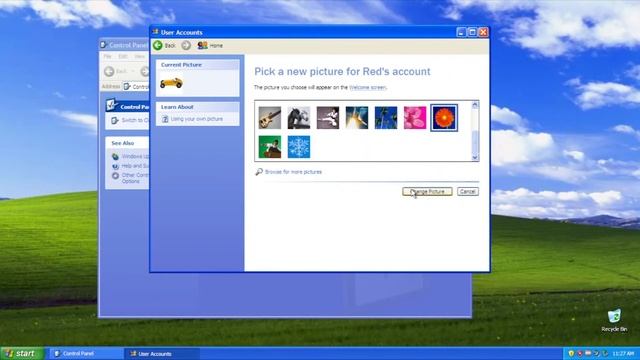Click the Cancel button

[467, 191]
